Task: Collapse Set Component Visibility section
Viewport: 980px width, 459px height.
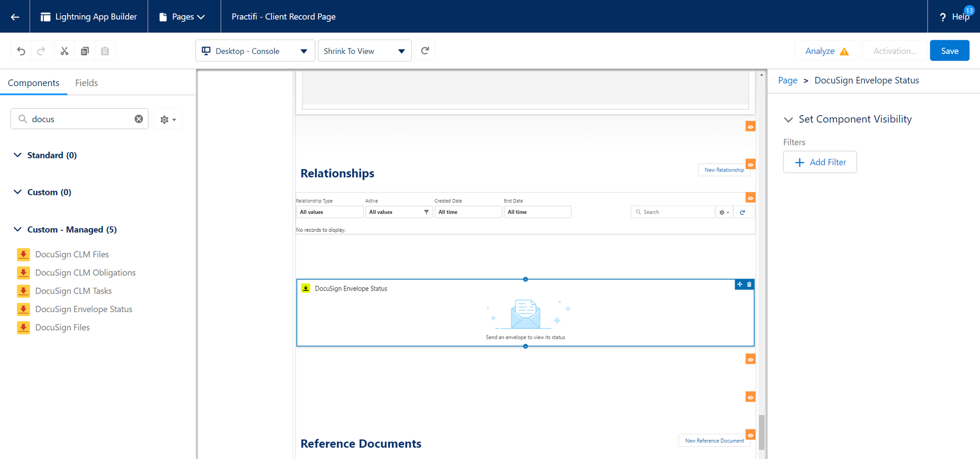Action: [x=788, y=119]
